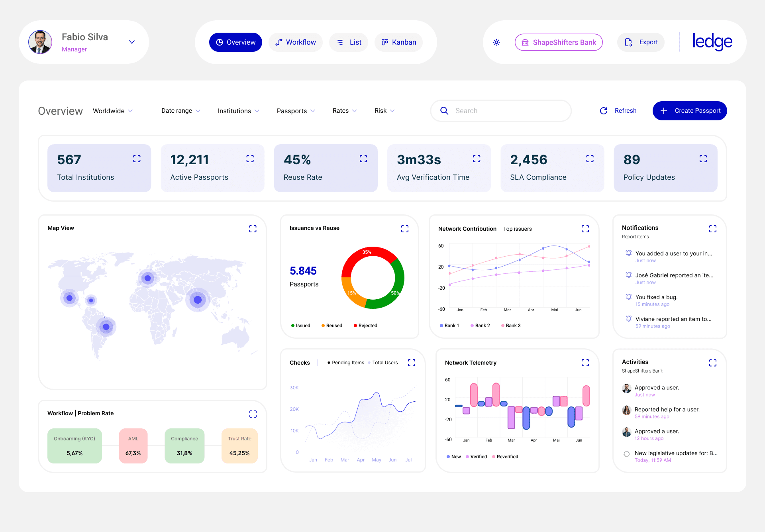The width and height of the screenshot is (765, 532).
Task: Open the Date range filter dropdown
Action: point(180,111)
